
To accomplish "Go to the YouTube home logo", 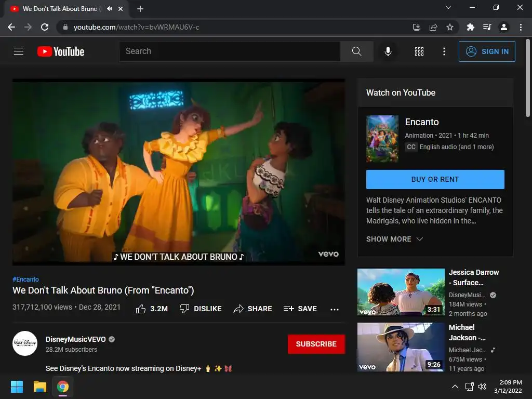I will (x=61, y=51).
